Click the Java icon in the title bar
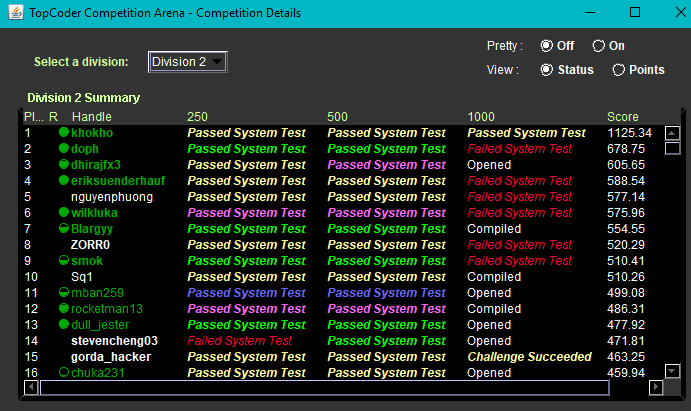Screen dimensions: 691x411 coord(16,12)
